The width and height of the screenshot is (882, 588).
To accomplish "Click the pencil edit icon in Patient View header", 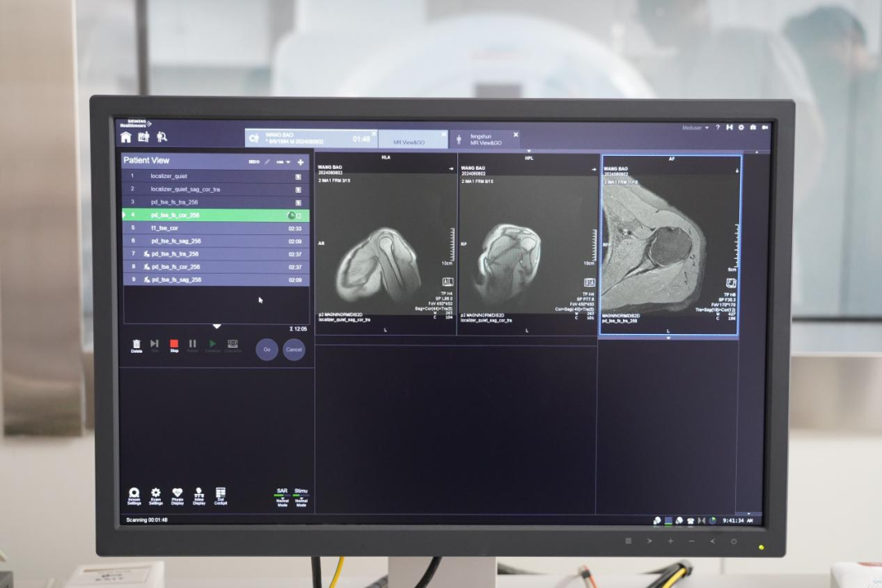I will coord(268,162).
